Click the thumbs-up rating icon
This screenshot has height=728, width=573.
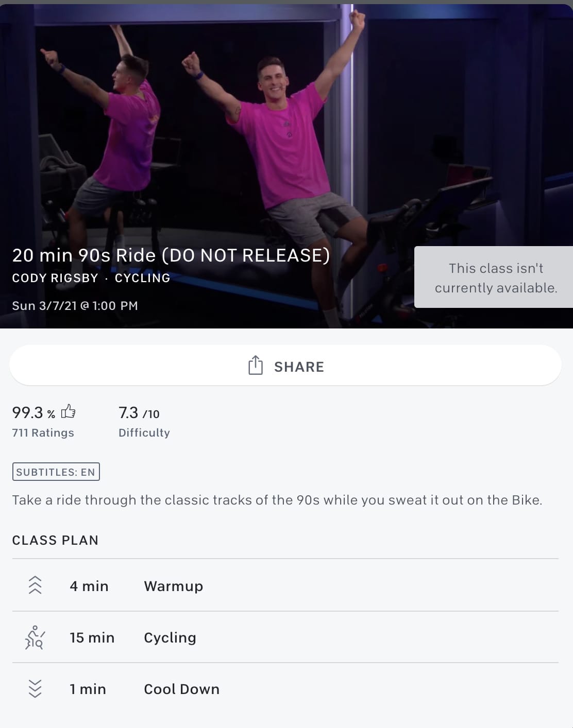pyautogui.click(x=68, y=411)
